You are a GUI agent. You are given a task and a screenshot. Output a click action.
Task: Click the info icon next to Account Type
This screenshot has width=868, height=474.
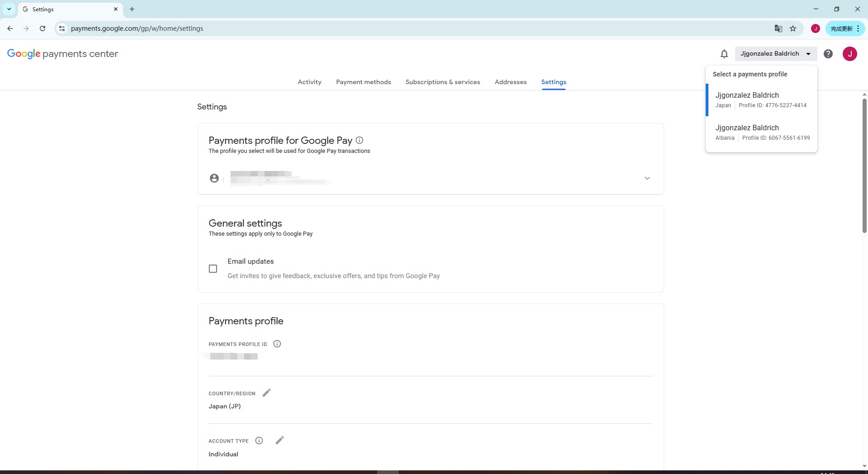click(x=259, y=441)
